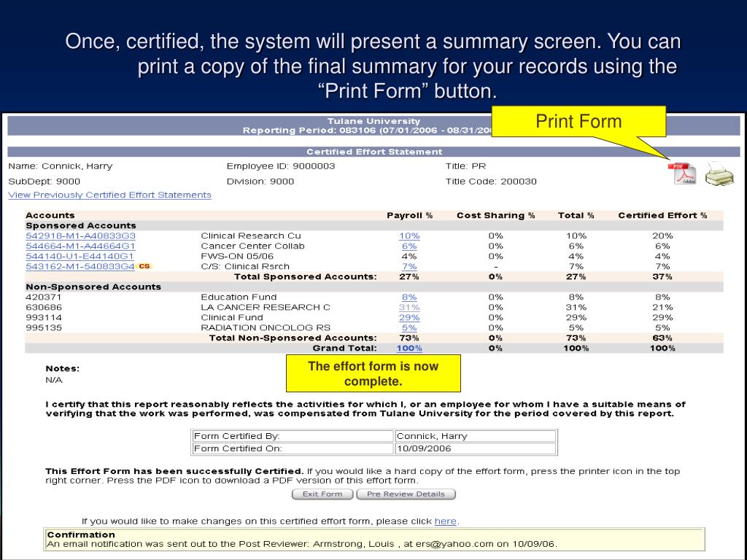The image size is (747, 560).
Task: Select non-sponsored account number 630686
Action: tap(44, 307)
